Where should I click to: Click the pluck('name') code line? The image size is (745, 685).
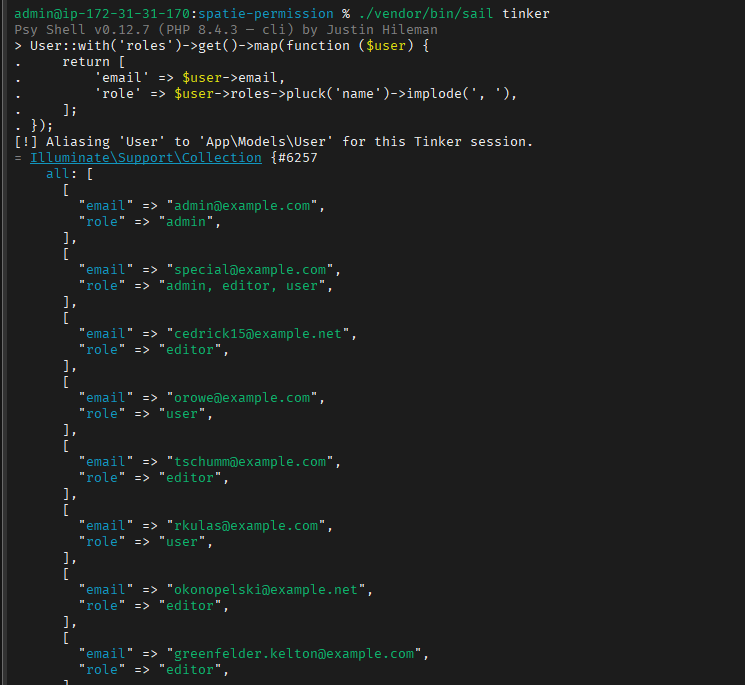pyautogui.click(x=306, y=94)
